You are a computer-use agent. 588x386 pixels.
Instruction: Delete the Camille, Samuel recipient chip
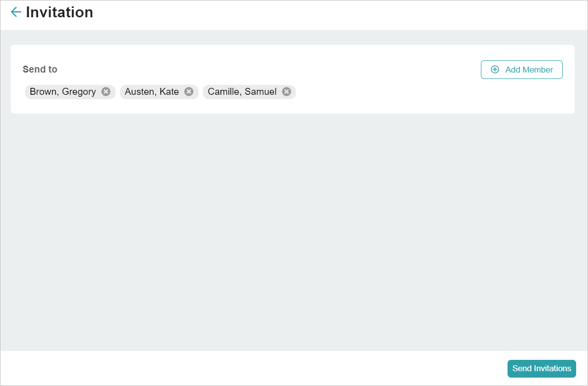(286, 92)
